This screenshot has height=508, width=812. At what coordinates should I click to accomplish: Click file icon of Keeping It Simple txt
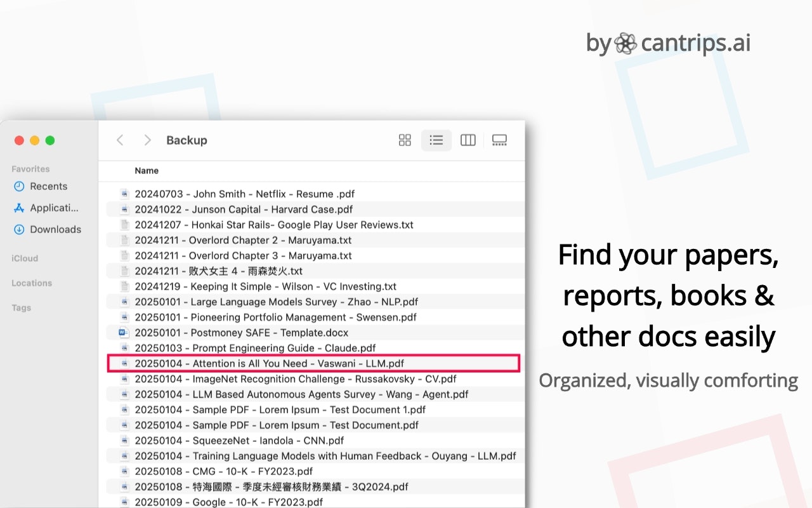pyautogui.click(x=124, y=286)
